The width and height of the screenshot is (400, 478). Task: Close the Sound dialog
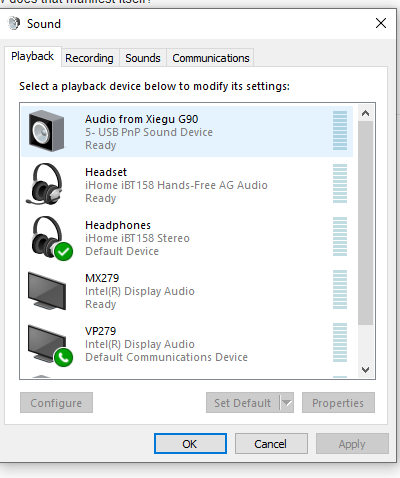(x=381, y=23)
